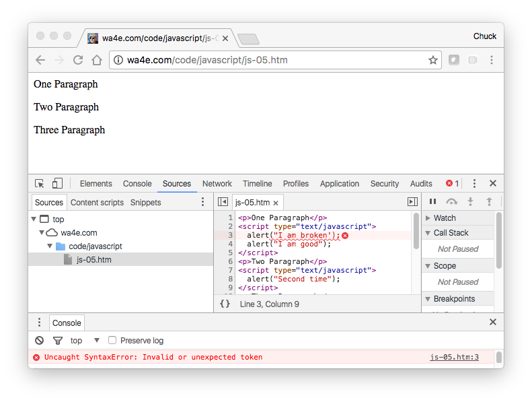The image size is (532, 402).
Task: Click the Chuck profile button
Action: point(484,36)
